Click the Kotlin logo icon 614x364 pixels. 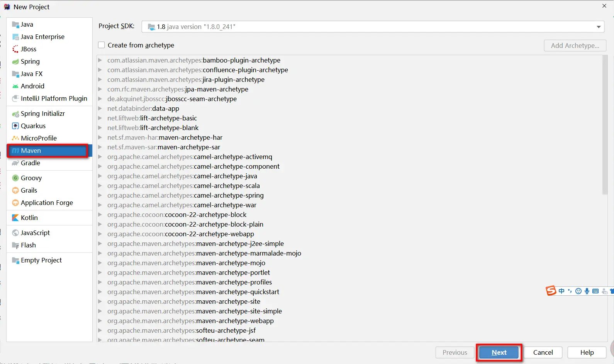[x=15, y=218]
